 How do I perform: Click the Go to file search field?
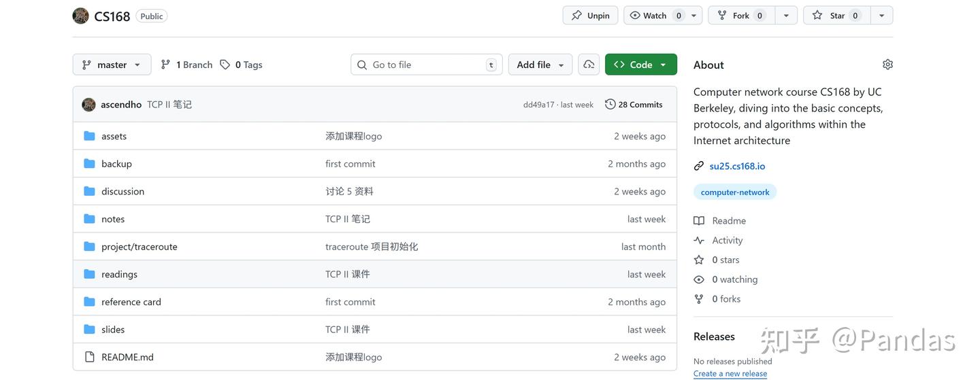click(427, 65)
